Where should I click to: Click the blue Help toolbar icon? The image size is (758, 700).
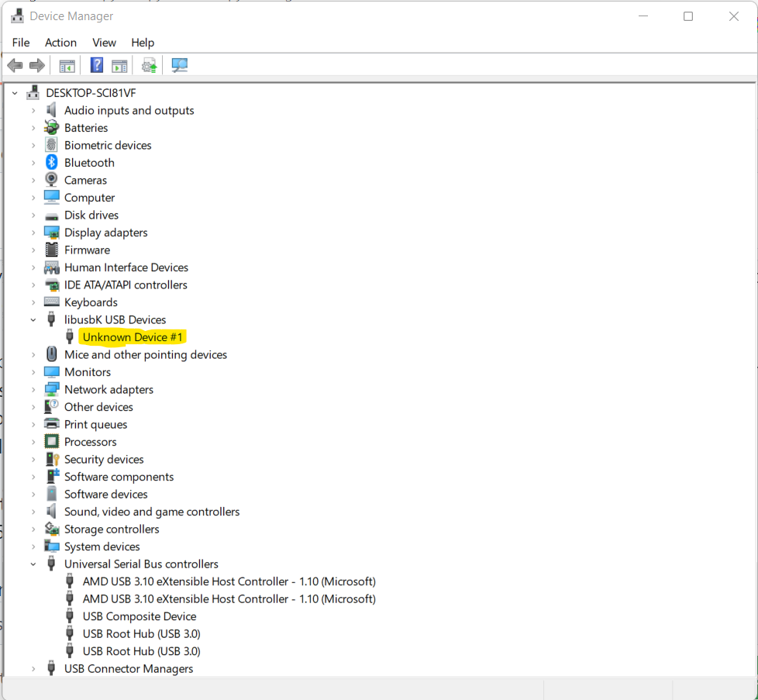pyautogui.click(x=97, y=65)
